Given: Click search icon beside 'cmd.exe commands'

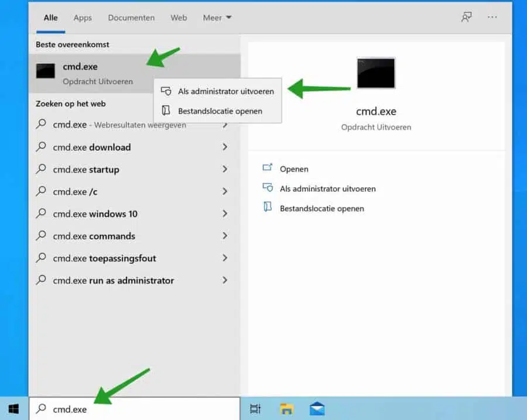Looking at the screenshot, I should [41, 235].
